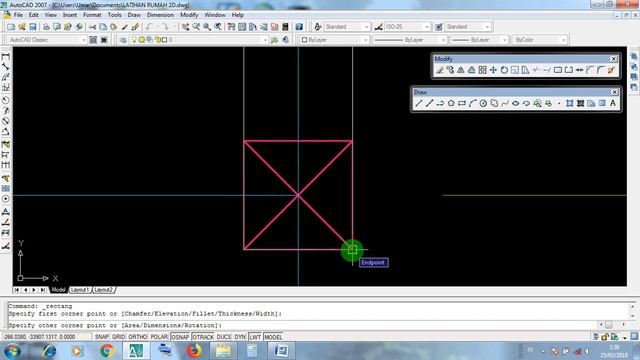640x360 pixels.
Task: Select the Explode tool in Modify toolbar
Action: pos(611,70)
